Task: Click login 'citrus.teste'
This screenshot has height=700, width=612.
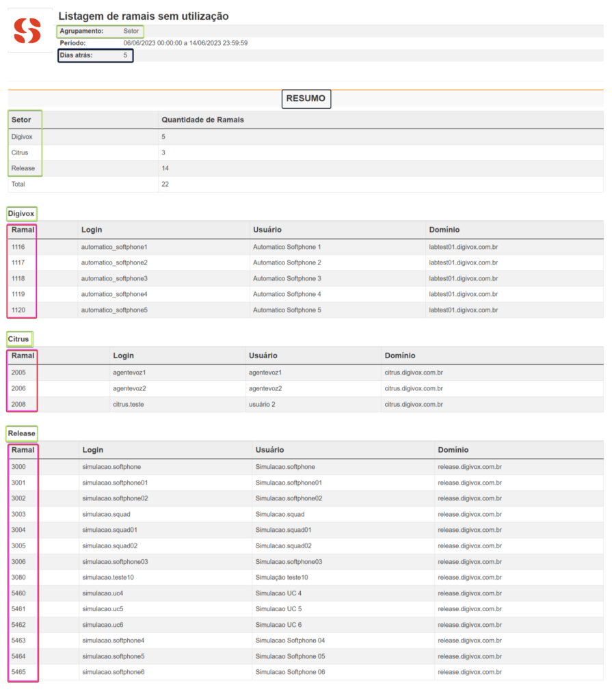Action: point(129,405)
